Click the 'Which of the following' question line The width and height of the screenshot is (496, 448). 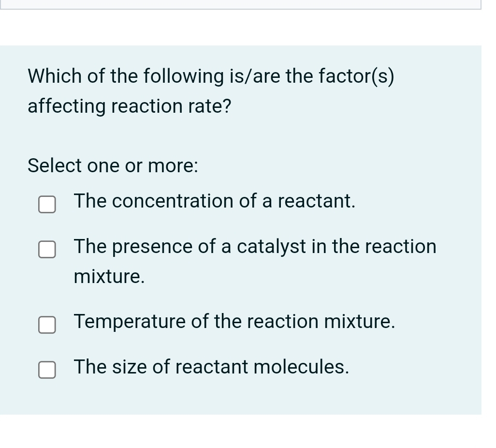[210, 76]
